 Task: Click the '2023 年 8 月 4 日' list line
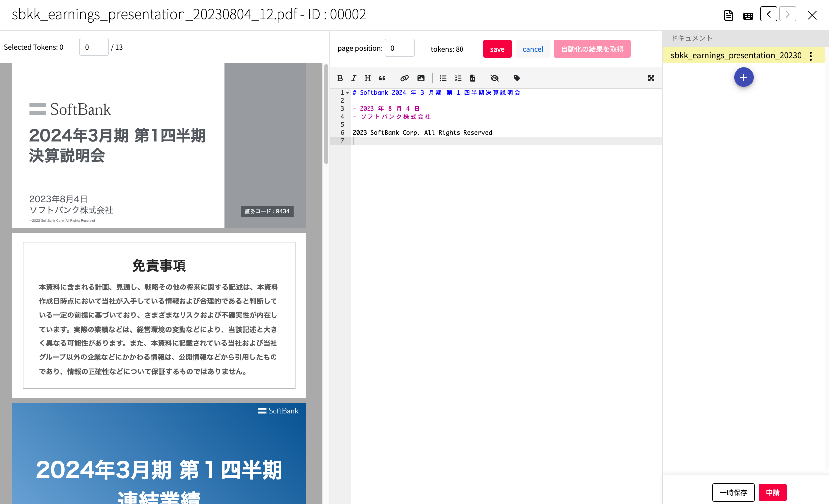coord(386,109)
